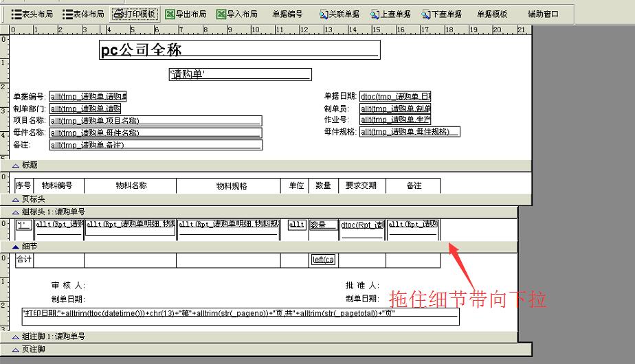This screenshot has height=364, width=635.
Task: Click the 辅助窗口 button
Action: (543, 14)
